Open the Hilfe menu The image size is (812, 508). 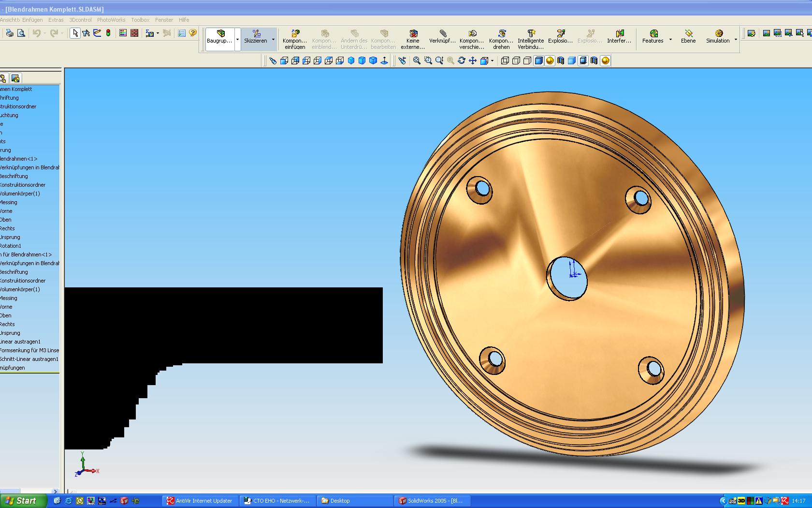click(184, 20)
